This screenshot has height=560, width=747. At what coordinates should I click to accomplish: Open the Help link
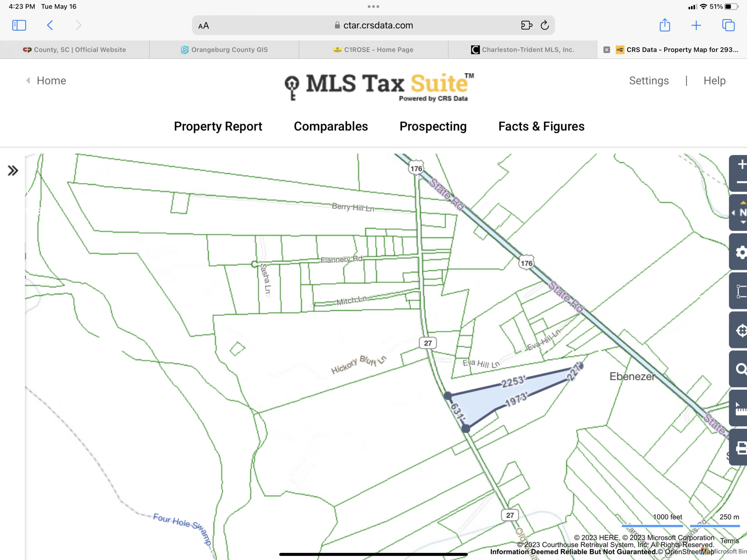pyautogui.click(x=714, y=81)
